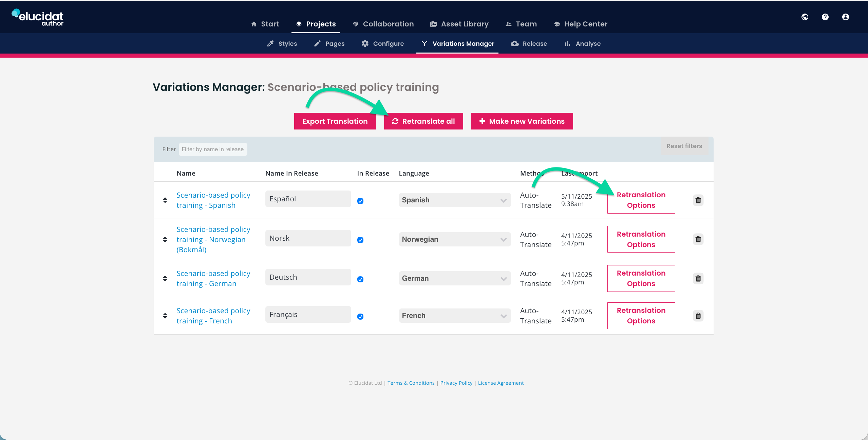
Task: Switch to the Pages sub-tab
Action: pos(329,44)
